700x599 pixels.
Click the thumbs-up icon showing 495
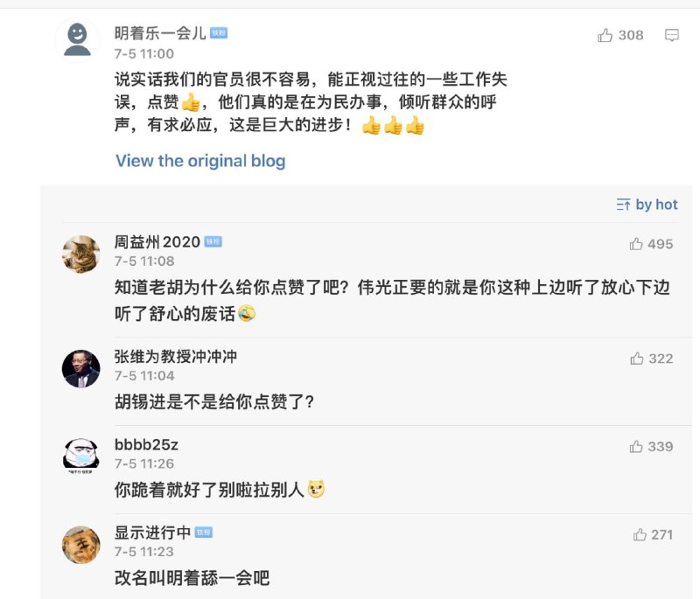(636, 245)
